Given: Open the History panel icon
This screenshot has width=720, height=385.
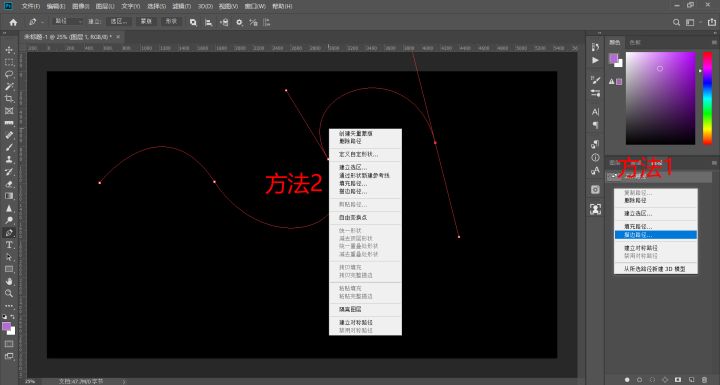Looking at the screenshot, I should (596, 47).
